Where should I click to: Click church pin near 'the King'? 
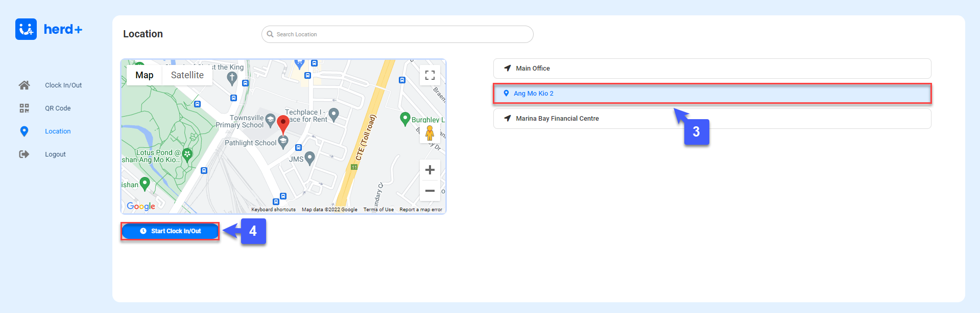[232, 78]
